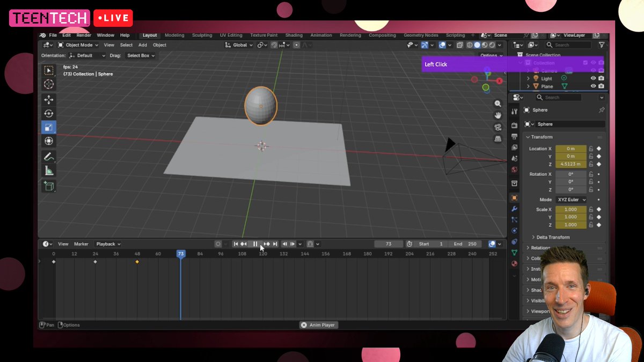Click the Blender logo menu icon
644x362 pixels.
click(43, 35)
